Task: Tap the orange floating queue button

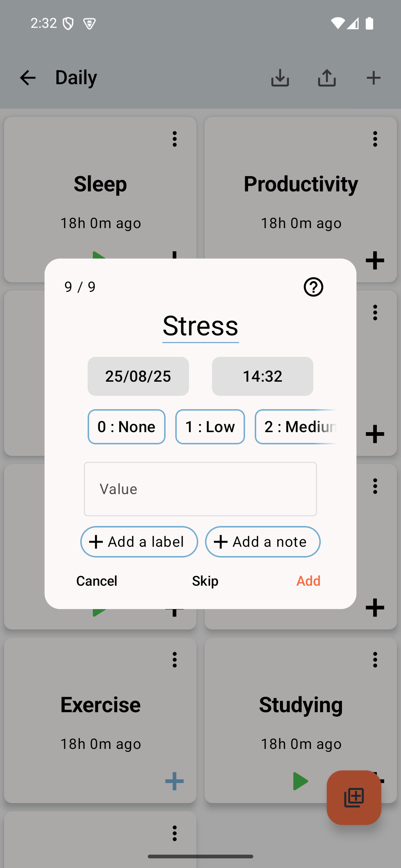Action: (354, 798)
